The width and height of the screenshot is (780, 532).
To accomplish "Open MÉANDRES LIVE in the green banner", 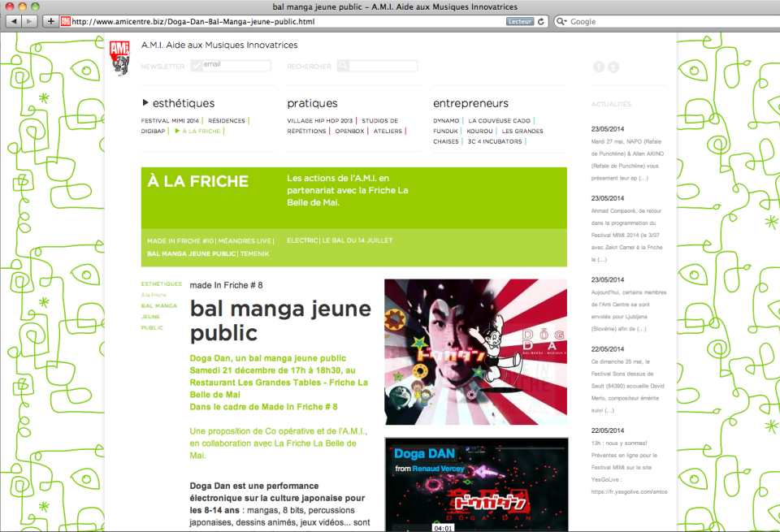I will (245, 241).
